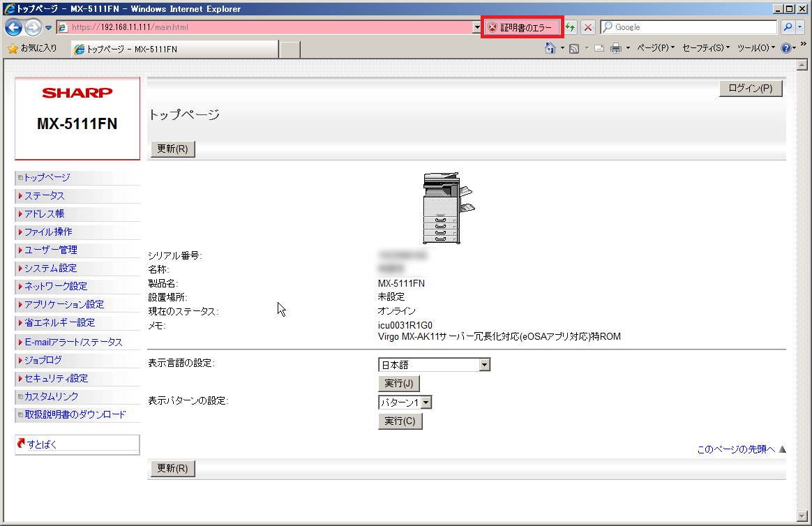This screenshot has height=526, width=812.
Task: Open ファイル操作 in the sidebar
Action: point(48,232)
